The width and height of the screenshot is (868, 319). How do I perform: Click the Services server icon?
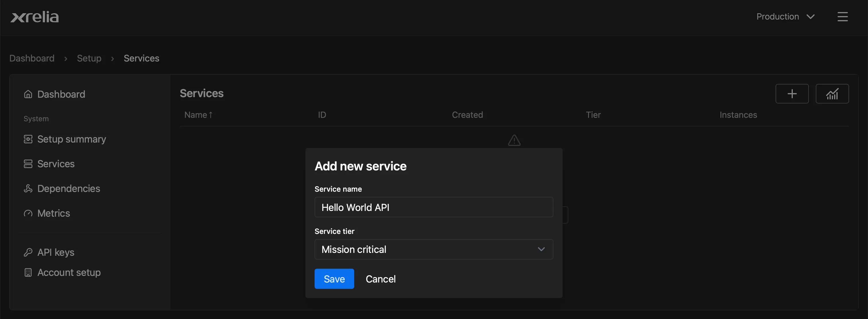pos(28,164)
